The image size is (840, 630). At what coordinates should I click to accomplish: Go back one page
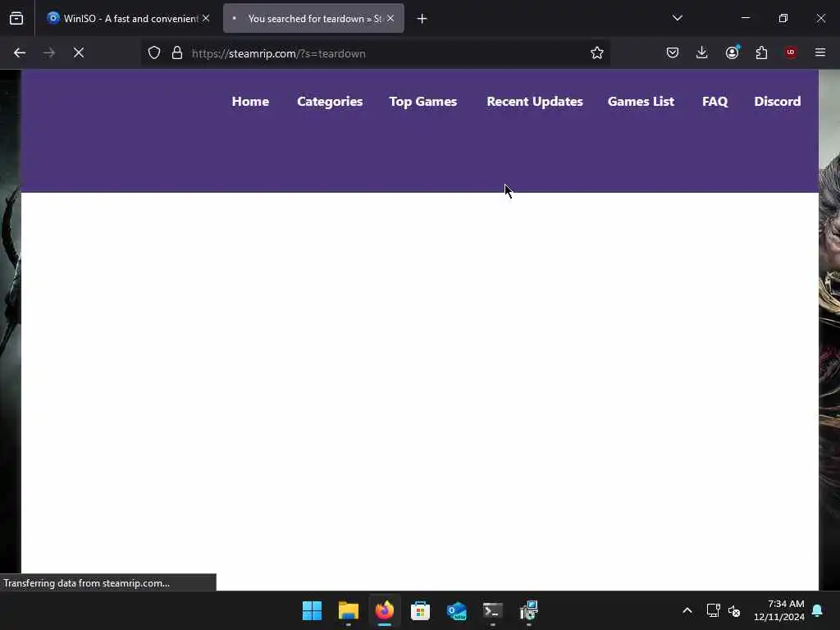pos(20,52)
